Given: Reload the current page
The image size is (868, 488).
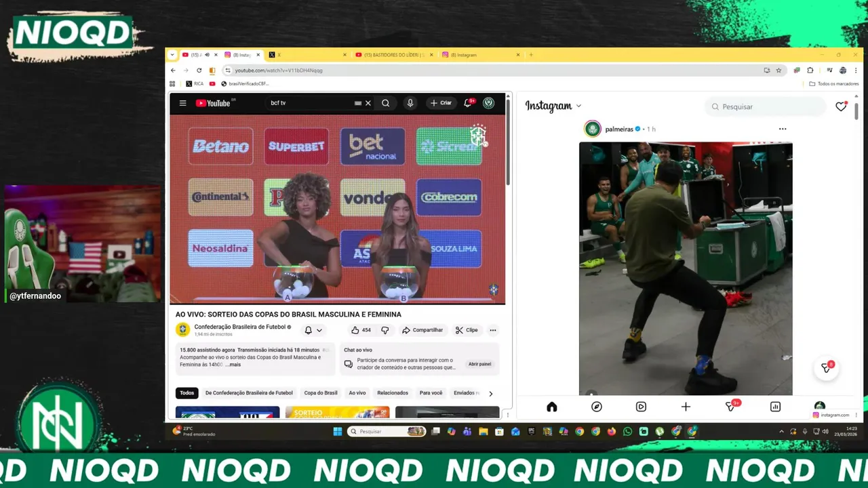Looking at the screenshot, I should (x=199, y=70).
